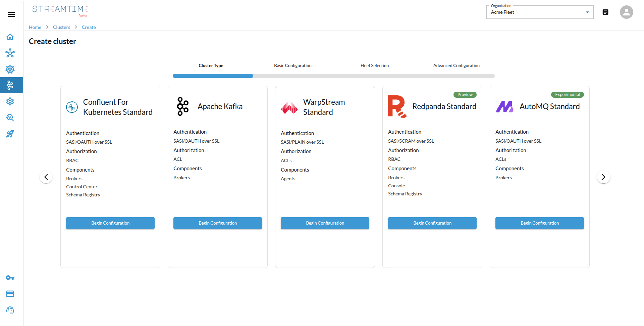Click the Redpanda logo icon

pos(397,106)
